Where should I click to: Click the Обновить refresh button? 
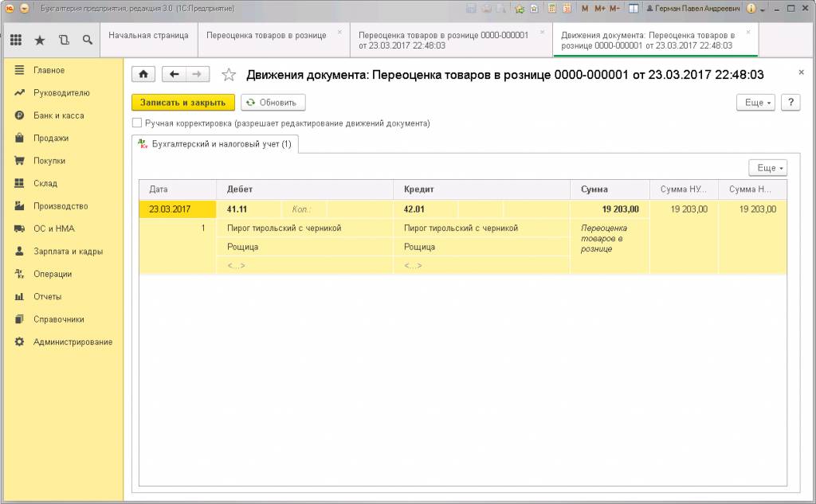click(x=273, y=103)
